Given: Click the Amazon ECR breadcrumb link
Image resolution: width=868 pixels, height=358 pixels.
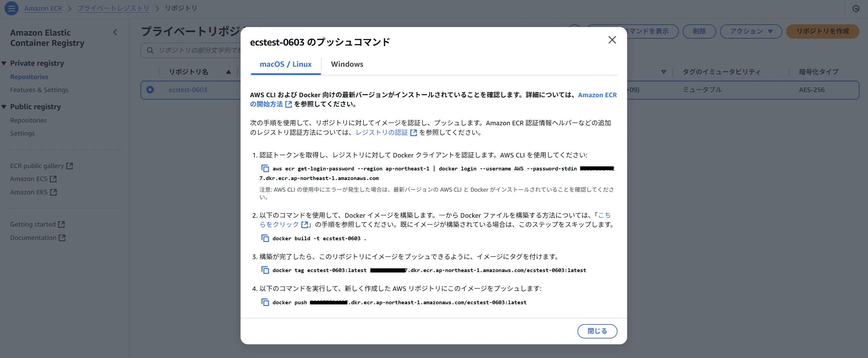Looking at the screenshot, I should 43,8.
